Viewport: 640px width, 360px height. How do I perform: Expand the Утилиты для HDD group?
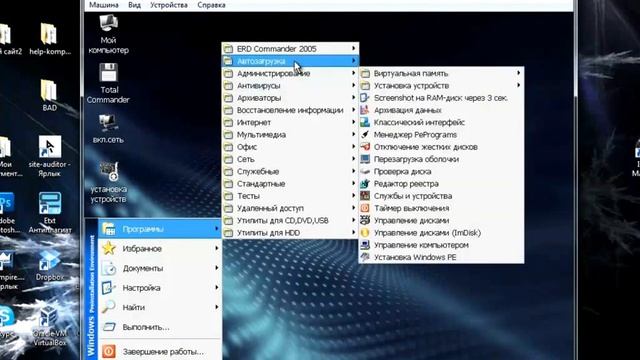tap(290, 233)
